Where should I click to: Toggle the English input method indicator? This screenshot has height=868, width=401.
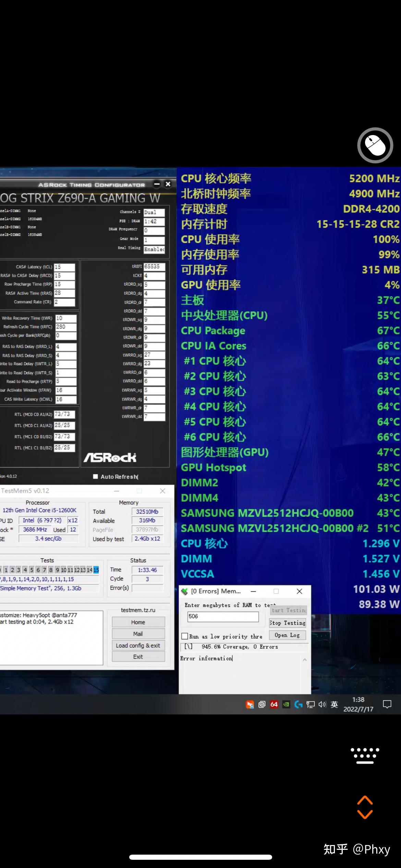pyautogui.click(x=334, y=704)
